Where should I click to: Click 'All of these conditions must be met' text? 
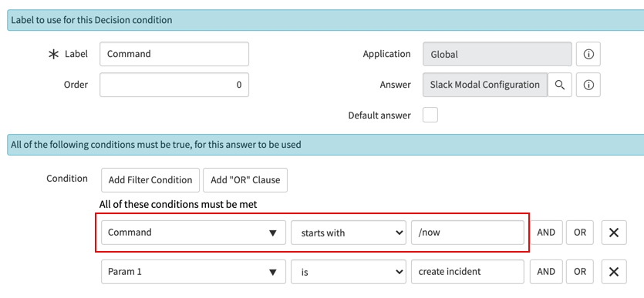point(178,204)
